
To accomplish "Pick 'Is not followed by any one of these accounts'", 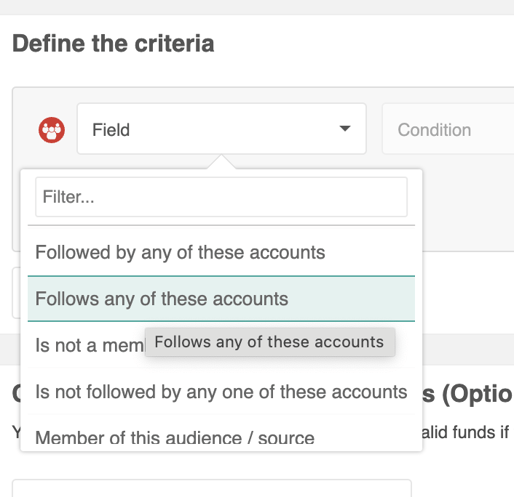I will point(221,392).
